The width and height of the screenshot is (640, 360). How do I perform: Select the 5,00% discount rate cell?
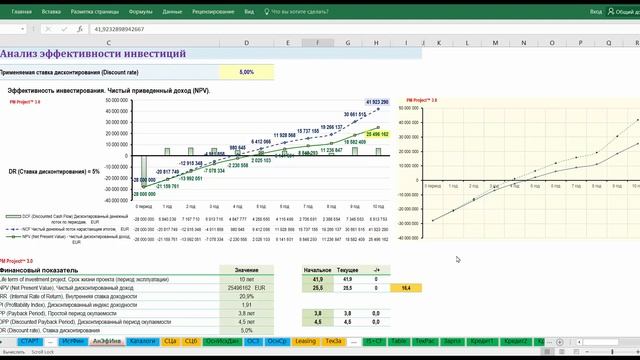(247, 72)
